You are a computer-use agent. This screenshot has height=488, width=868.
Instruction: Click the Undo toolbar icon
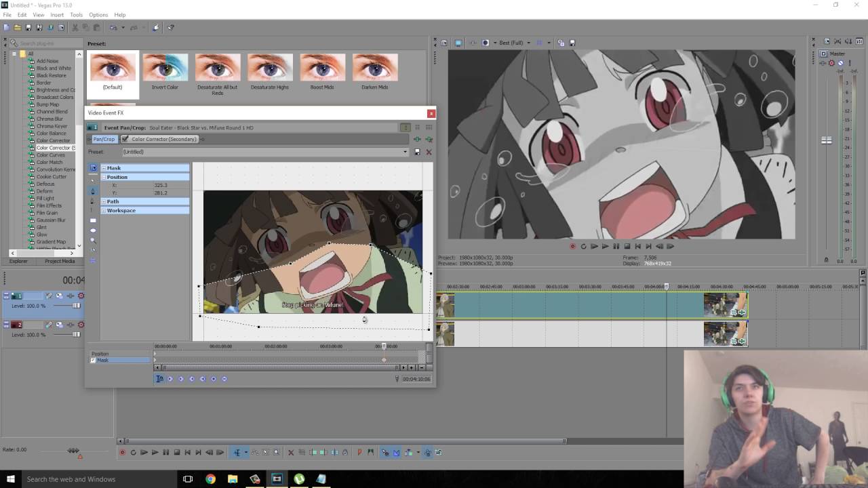coord(113,28)
